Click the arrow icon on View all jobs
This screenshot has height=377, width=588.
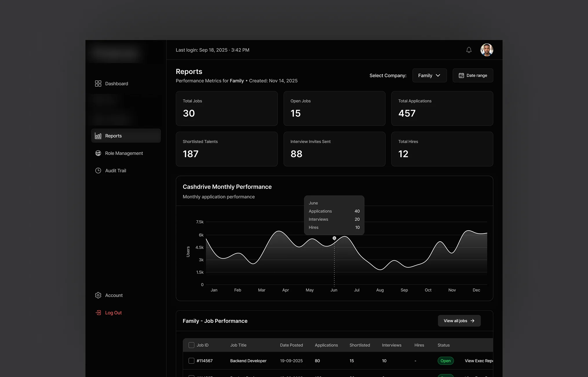coord(472,321)
